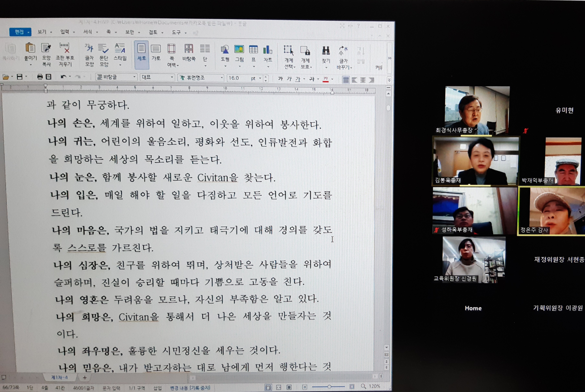Image resolution: width=585 pixels, height=392 pixels.
Task: Open the 서식 (Format) menu
Action: [x=90, y=32]
